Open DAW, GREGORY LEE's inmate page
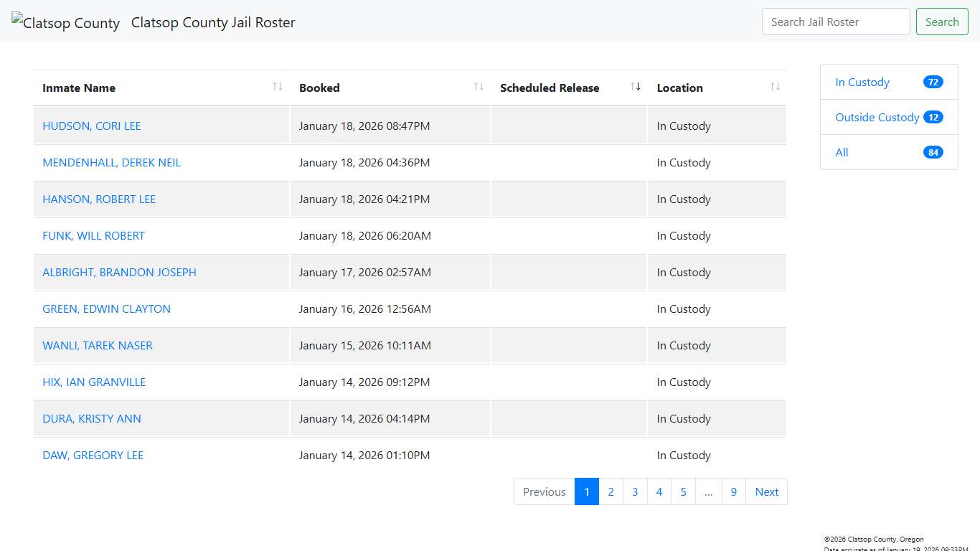Screen dimensions: 980x551 pyautogui.click(x=93, y=455)
